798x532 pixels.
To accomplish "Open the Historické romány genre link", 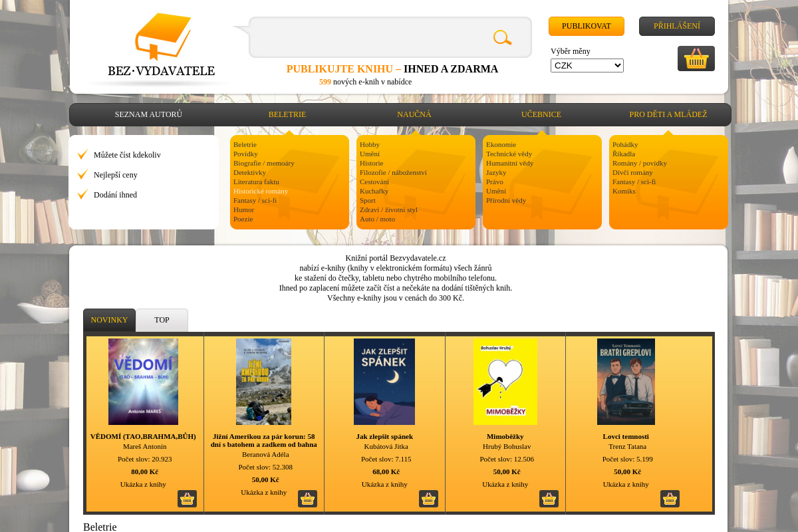I will point(261,191).
